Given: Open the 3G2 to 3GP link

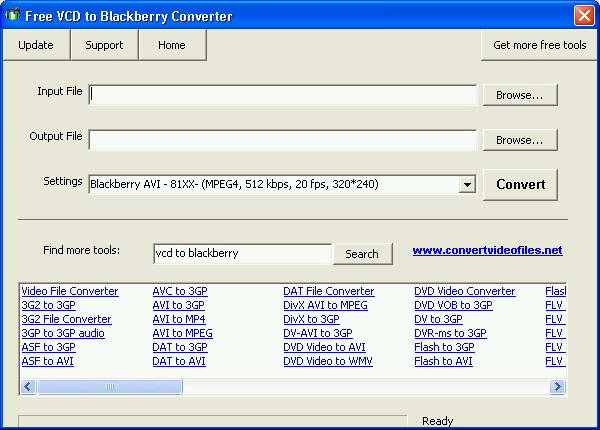Looking at the screenshot, I should pos(49,305).
